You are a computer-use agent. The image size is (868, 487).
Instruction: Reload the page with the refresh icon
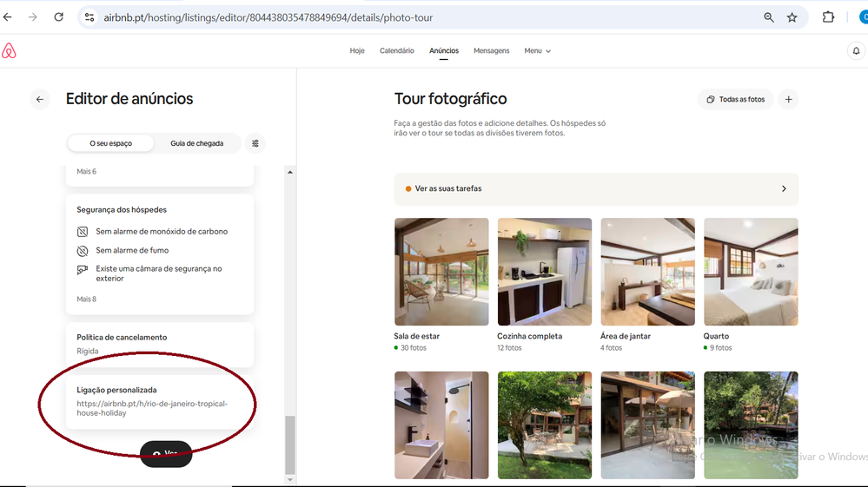(x=58, y=17)
